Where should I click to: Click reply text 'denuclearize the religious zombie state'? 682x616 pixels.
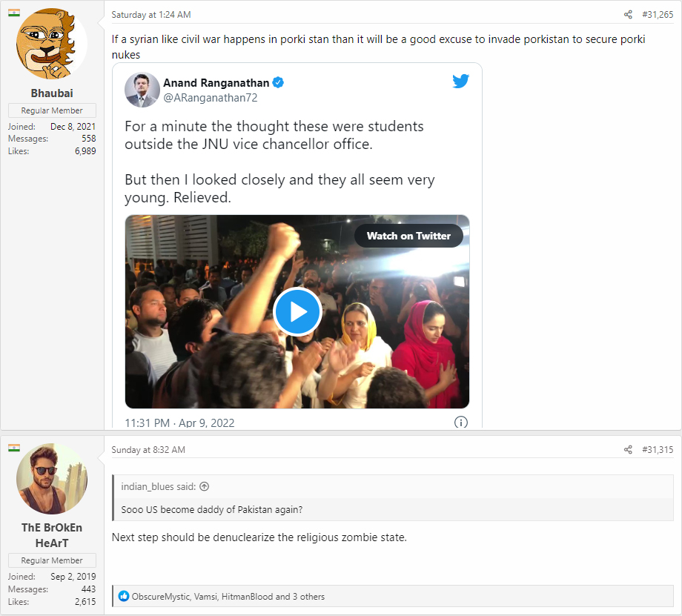point(259,537)
